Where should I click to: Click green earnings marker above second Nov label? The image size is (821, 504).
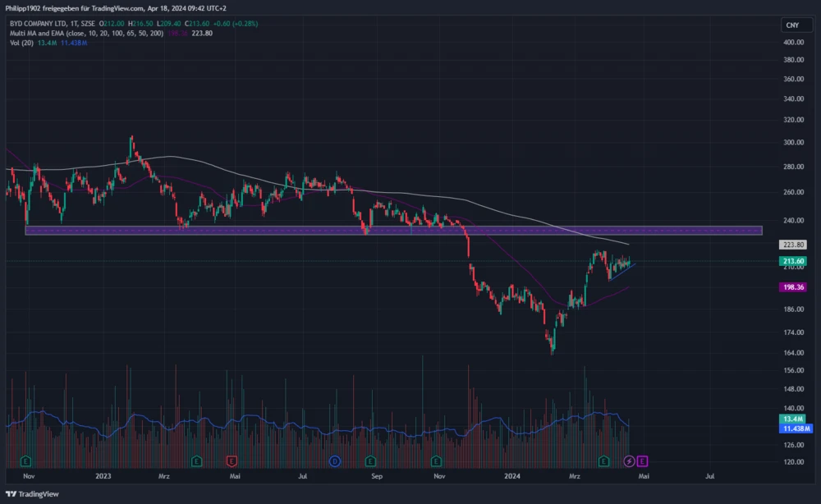coord(437,460)
